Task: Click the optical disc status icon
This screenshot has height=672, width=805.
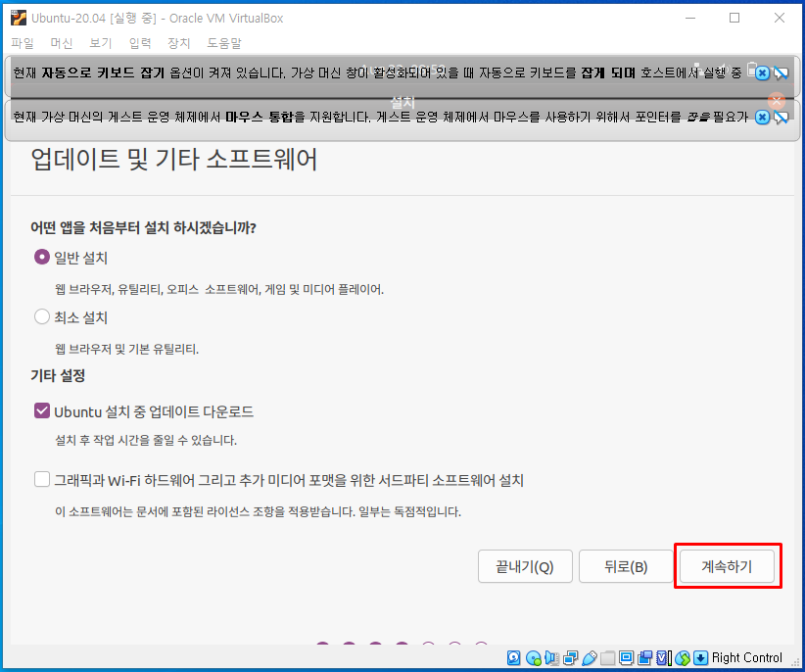Action: point(534,657)
